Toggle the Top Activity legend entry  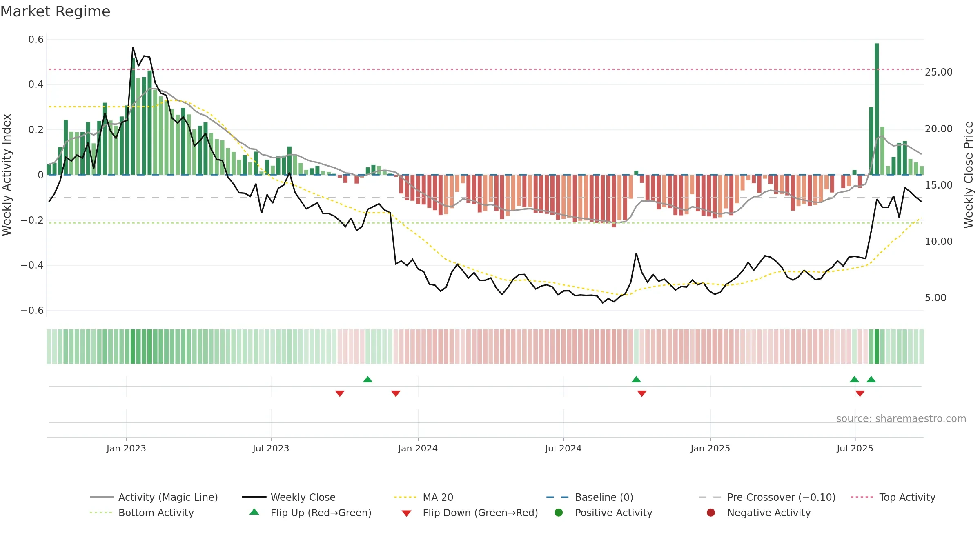pyautogui.click(x=893, y=497)
